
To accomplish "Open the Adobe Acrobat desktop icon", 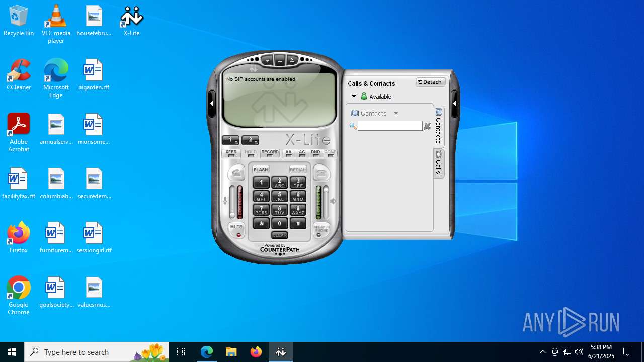I will click(x=19, y=133).
